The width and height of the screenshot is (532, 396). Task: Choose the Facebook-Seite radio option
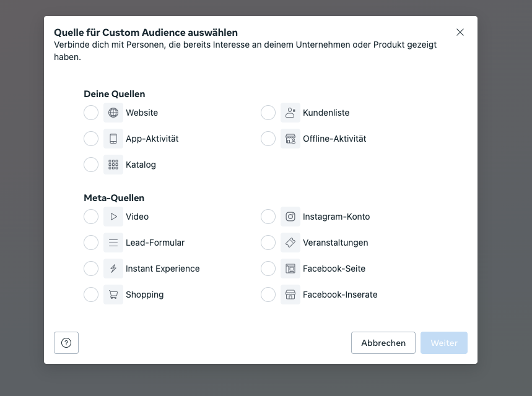pyautogui.click(x=268, y=269)
